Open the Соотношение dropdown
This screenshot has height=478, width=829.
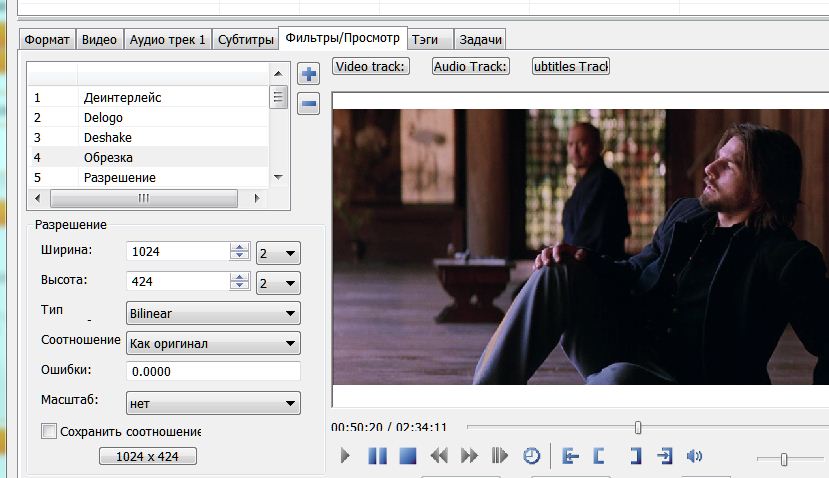point(213,343)
